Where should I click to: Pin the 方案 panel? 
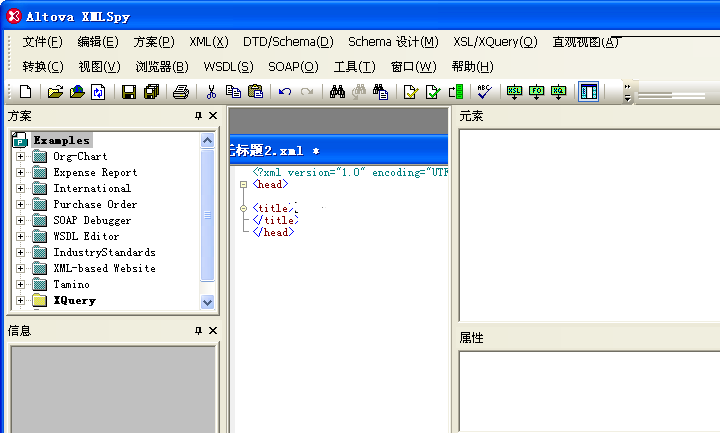[x=198, y=116]
